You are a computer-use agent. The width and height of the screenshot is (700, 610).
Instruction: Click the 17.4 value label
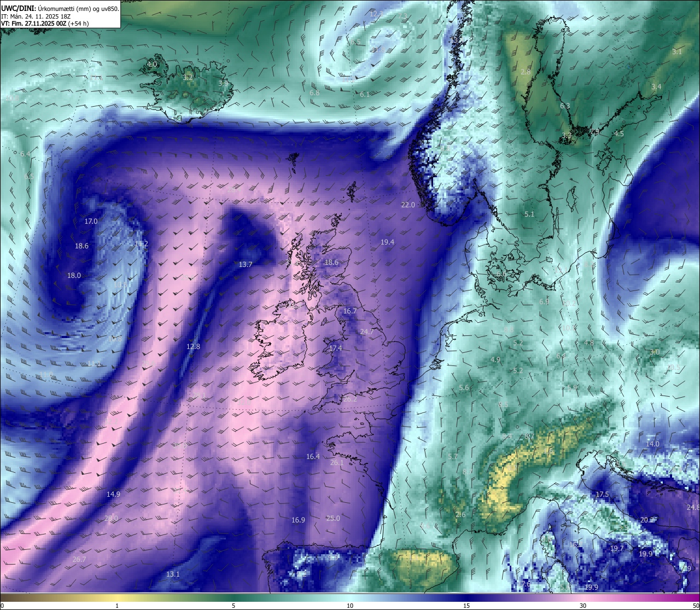coord(335,348)
